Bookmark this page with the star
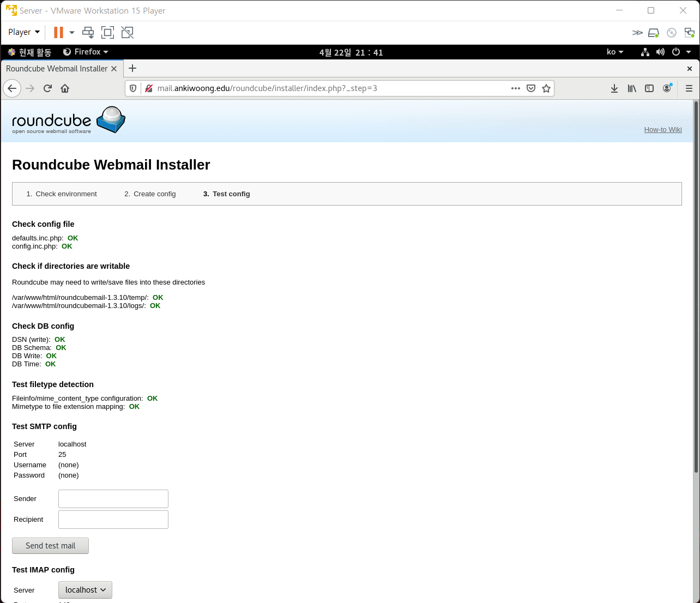The height and width of the screenshot is (603, 700). 546,88
